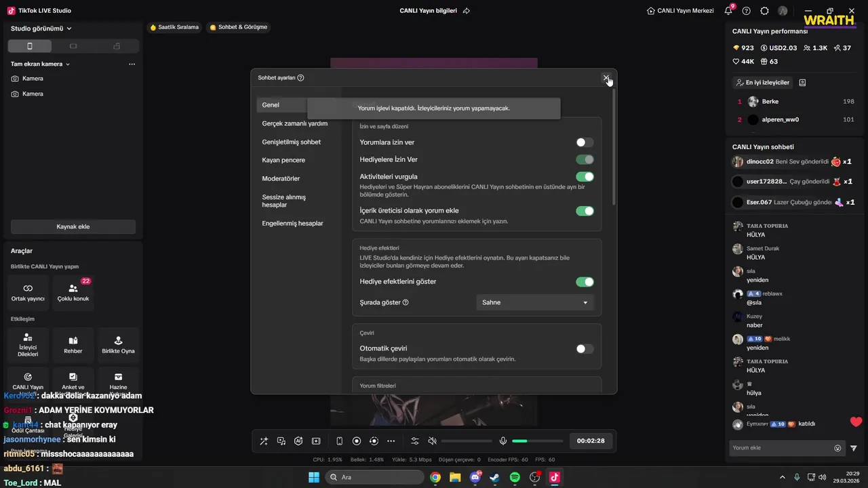Screen dimensions: 868x488
Task: Open the İzleyici Dilekleri tool
Action: 28,345
